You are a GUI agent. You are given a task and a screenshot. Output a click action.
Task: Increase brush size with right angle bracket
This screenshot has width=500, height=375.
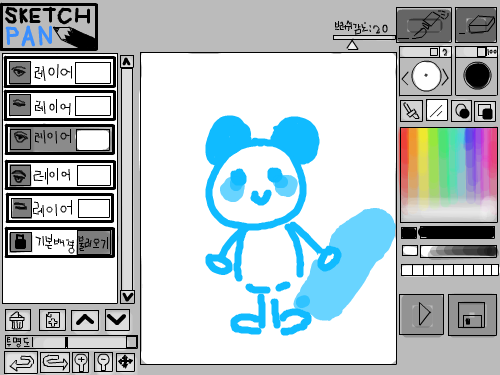coord(445,78)
